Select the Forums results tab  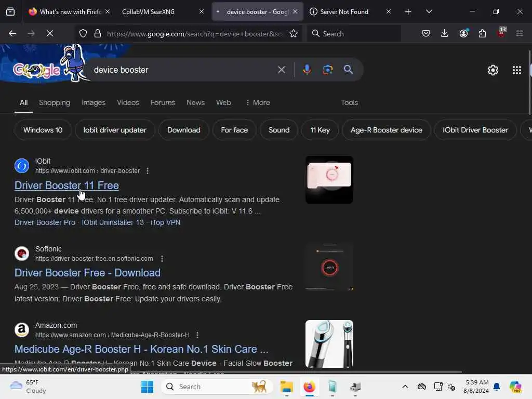[163, 102]
